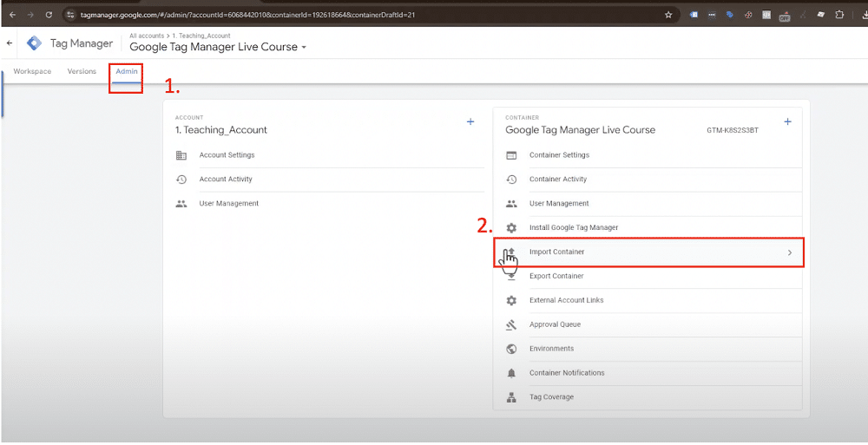Click the Approval Queue gavel icon
This screenshot has height=445, width=868.
(x=511, y=325)
